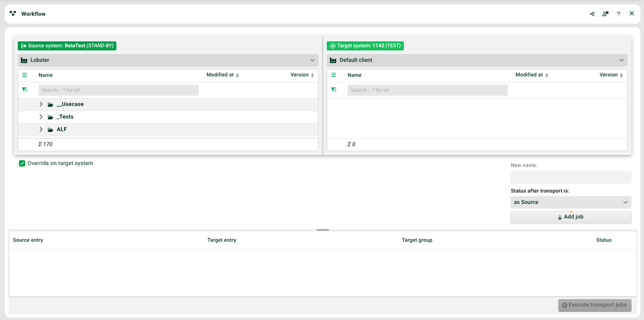Open the Lobster client dropdown
Screen dimensions: 644x320
pyautogui.click(x=168, y=60)
